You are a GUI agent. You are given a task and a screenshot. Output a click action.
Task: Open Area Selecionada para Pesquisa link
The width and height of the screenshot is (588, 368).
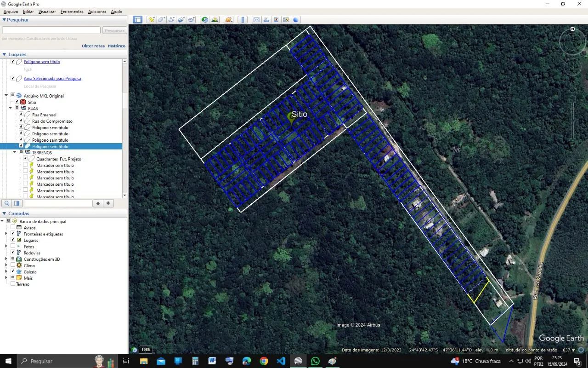coord(52,78)
